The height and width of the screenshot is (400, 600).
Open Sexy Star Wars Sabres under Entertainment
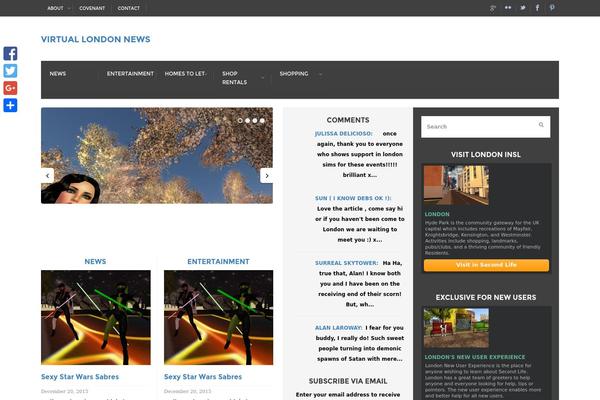[203, 377]
